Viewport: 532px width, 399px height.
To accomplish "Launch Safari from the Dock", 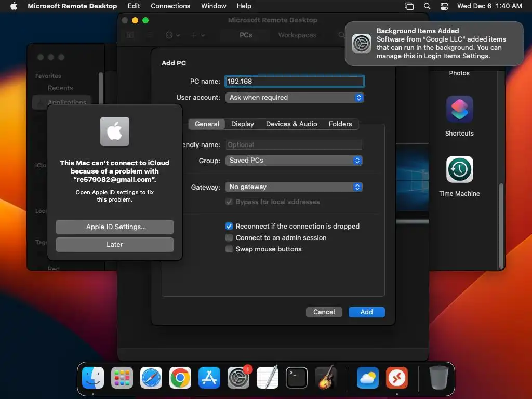I will point(151,378).
